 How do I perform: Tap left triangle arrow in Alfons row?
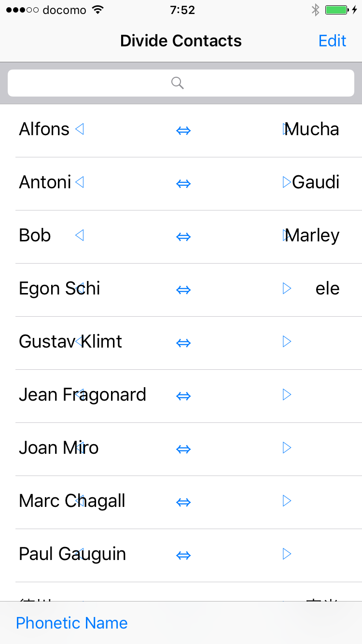tap(80, 129)
